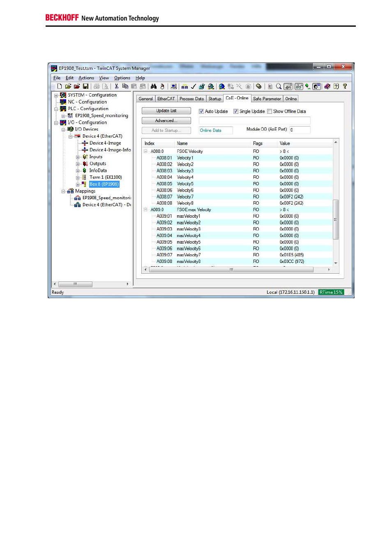Viewport: 392px width, 555px height.
Task: Switch to the Process Data tab
Action: pos(191,99)
